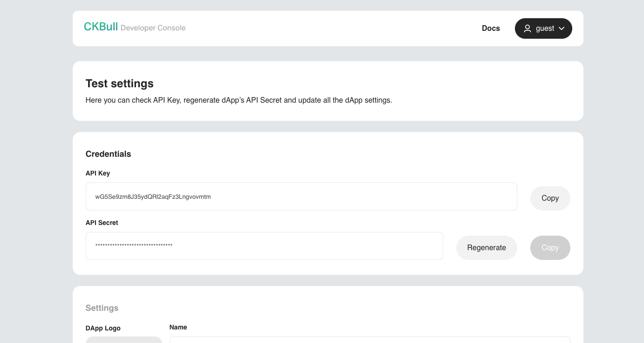Click the Credentials section heading
Viewport: 644px width, 343px height.
108,154
